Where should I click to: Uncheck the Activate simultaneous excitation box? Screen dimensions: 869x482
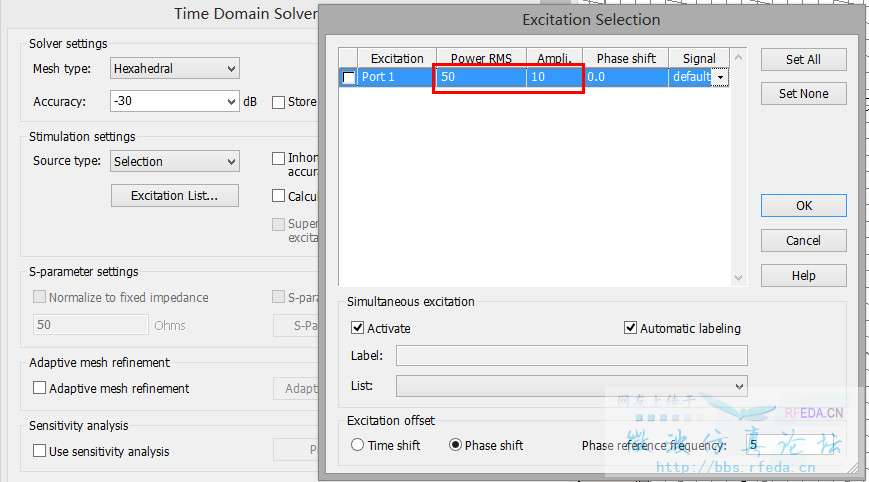tap(357, 328)
